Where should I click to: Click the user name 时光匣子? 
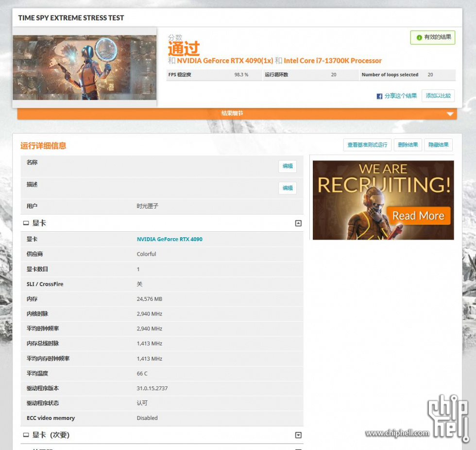tap(148, 206)
